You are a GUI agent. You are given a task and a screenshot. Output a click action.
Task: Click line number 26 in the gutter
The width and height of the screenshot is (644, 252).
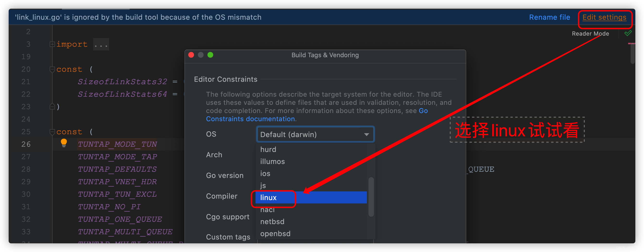point(26,144)
